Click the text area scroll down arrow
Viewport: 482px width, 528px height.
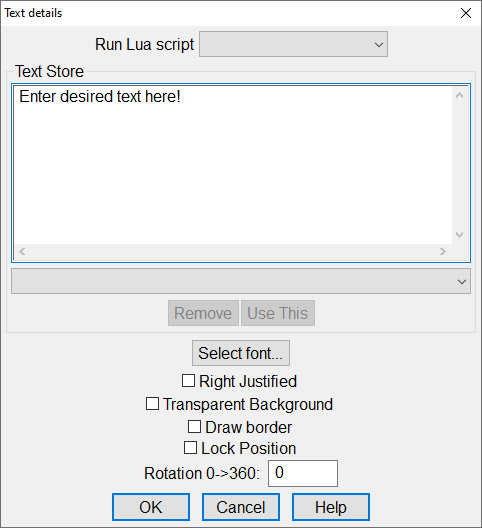point(459,235)
